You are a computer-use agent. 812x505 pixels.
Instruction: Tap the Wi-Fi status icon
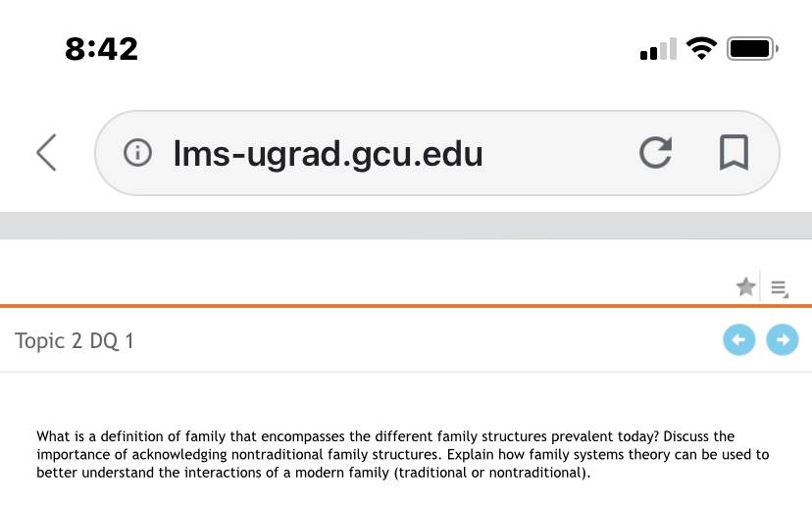pos(701,49)
